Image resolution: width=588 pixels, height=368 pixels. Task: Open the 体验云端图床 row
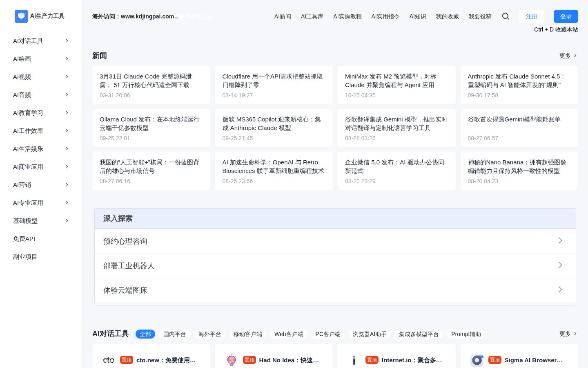pos(335,290)
